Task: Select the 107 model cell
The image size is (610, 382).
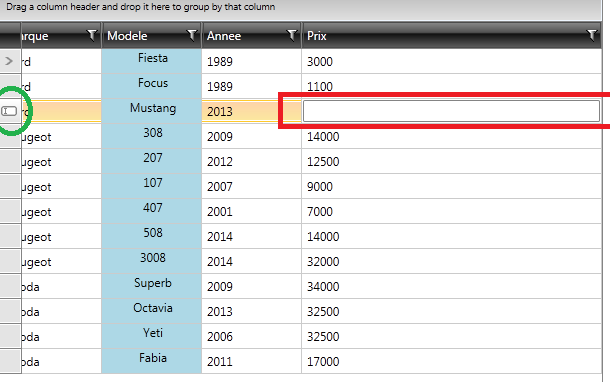Action: click(152, 186)
